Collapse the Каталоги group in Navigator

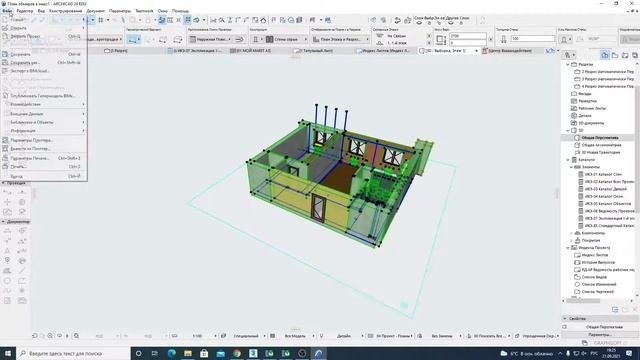pyautogui.click(x=568, y=160)
